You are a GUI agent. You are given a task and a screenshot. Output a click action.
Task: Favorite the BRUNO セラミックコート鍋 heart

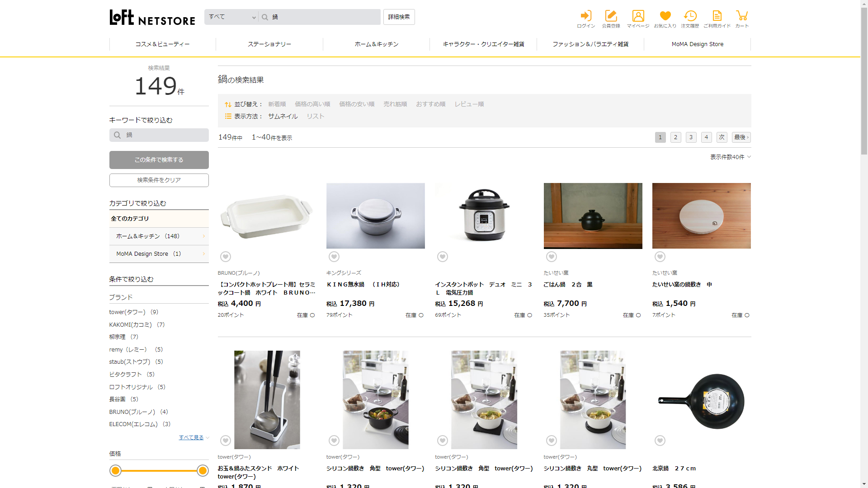pos(226,257)
